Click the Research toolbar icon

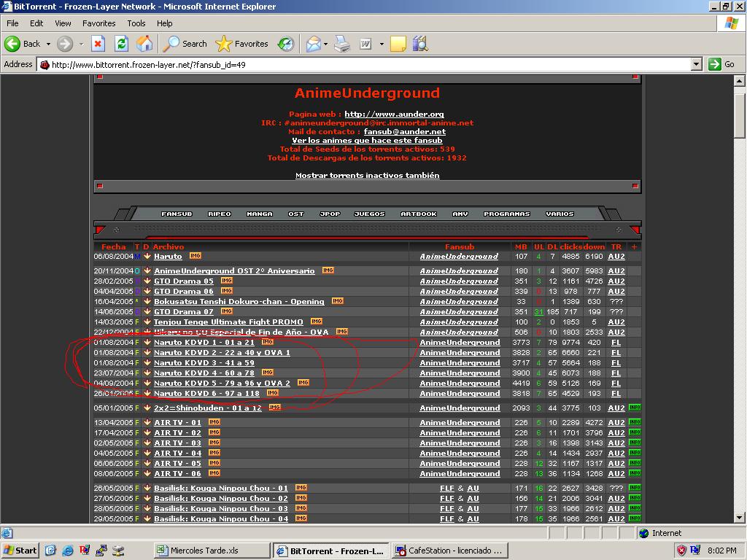click(x=420, y=44)
